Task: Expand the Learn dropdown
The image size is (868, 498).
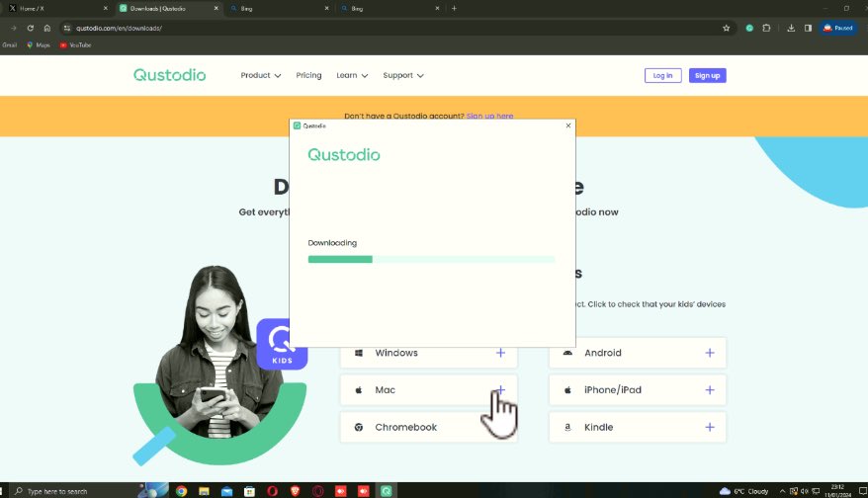Action: [352, 75]
